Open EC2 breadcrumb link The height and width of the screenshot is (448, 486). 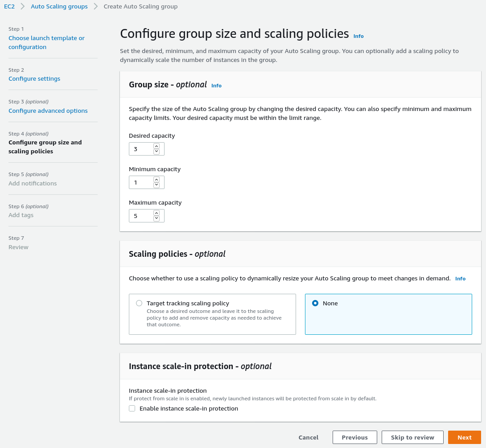9,7
